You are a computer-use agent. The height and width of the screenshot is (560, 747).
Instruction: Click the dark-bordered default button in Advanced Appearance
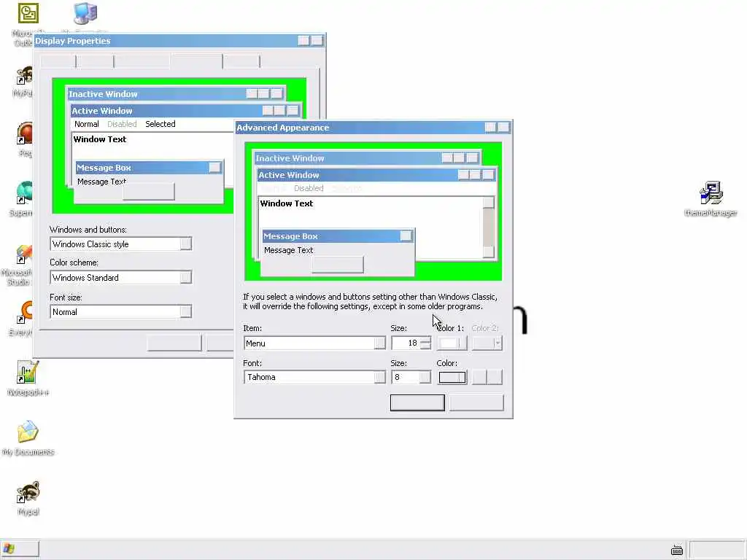point(417,402)
